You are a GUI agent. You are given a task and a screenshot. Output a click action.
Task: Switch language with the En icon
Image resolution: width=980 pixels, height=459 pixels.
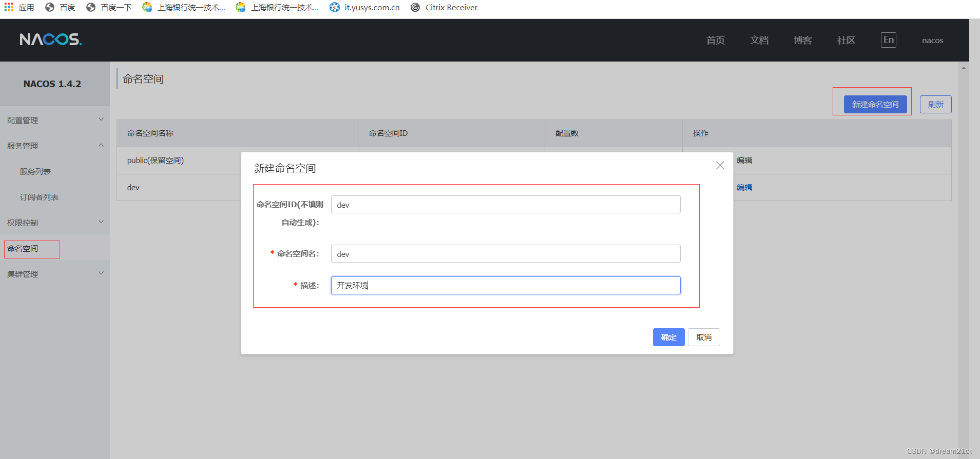[x=889, y=40]
